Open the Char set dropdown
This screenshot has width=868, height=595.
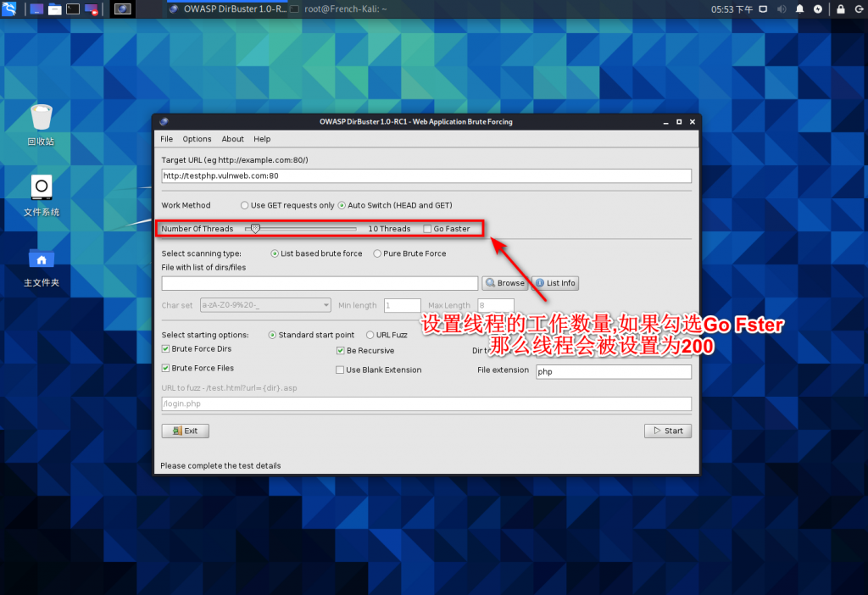point(265,305)
